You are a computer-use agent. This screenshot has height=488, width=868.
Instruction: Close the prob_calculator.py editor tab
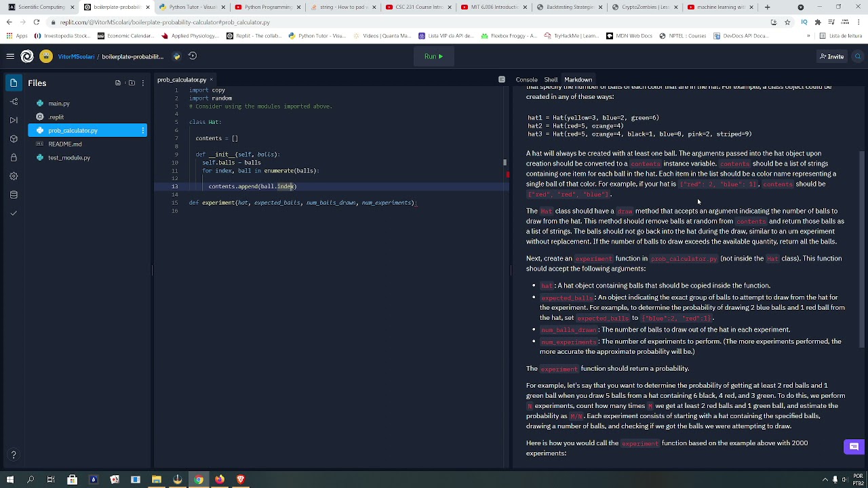pos(211,80)
